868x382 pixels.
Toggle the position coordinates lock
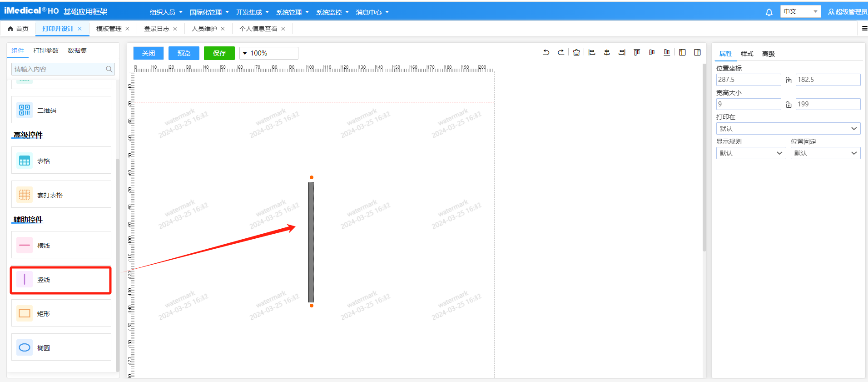click(789, 80)
